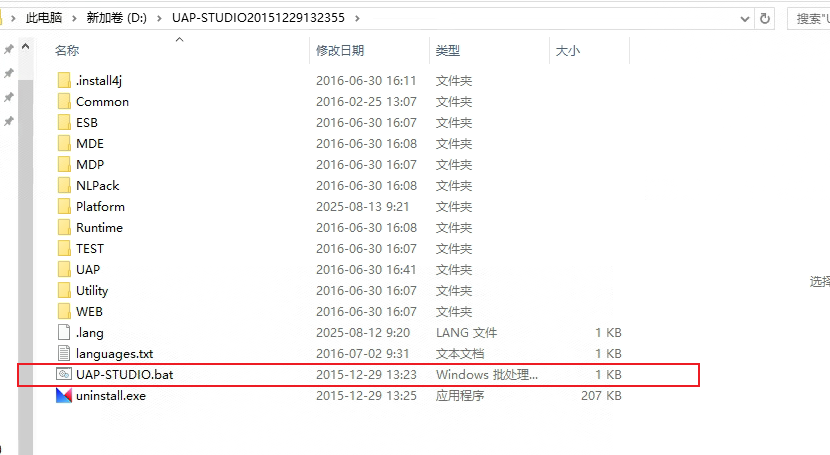This screenshot has height=455, width=830.
Task: Select the ESB folder icon
Action: tap(64, 123)
